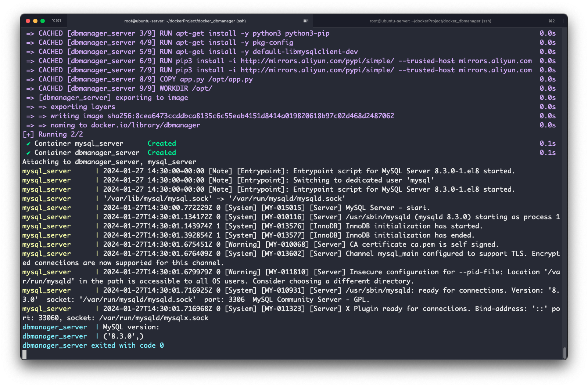
Task: Click the '[MY-013602]' log code
Action: (x=283, y=254)
